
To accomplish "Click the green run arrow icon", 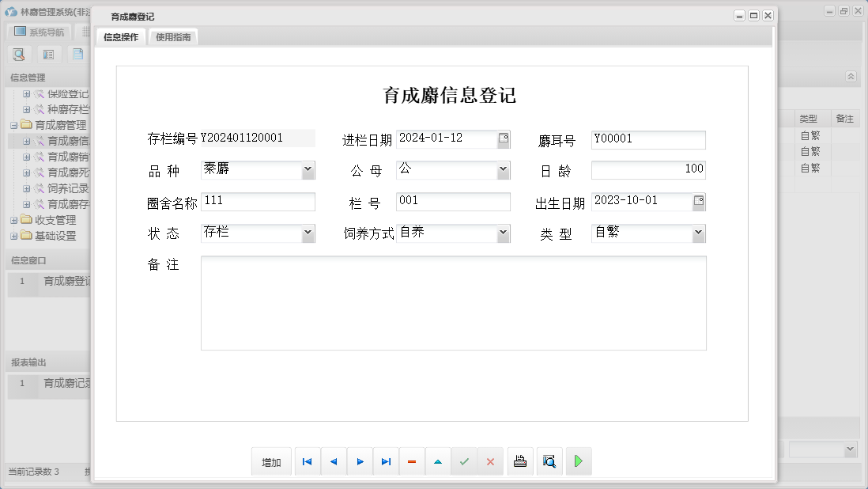I will tap(579, 461).
